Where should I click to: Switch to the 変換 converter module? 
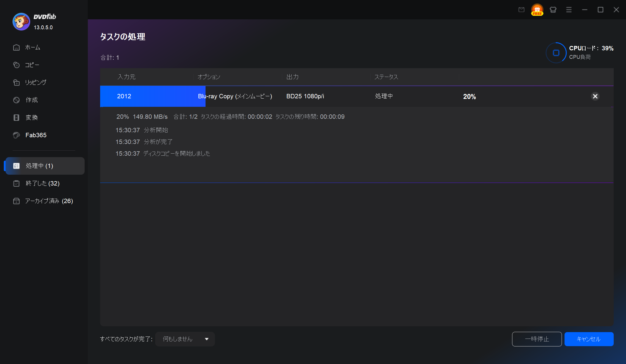(31, 118)
